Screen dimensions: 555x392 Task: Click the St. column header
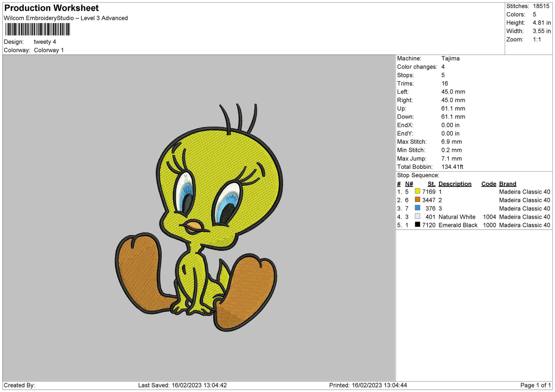431,184
